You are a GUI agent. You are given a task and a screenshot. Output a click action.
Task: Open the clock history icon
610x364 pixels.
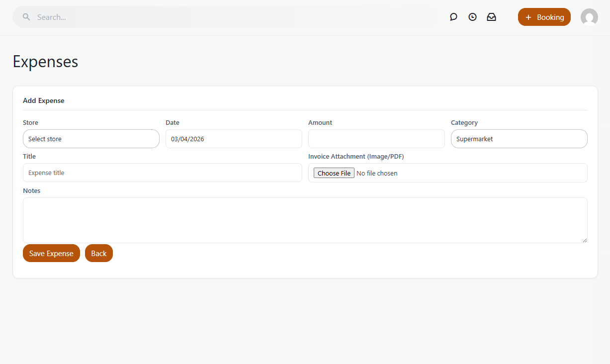472,17
